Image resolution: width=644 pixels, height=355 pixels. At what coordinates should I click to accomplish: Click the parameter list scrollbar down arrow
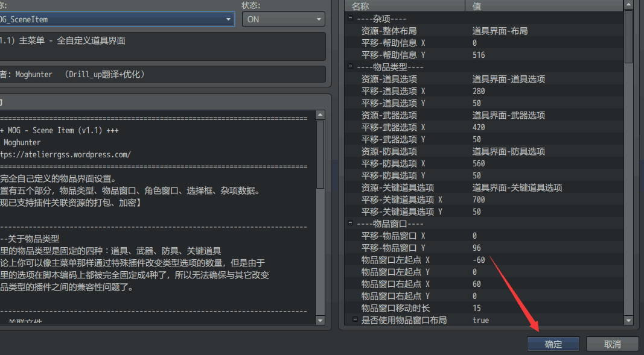(628, 321)
